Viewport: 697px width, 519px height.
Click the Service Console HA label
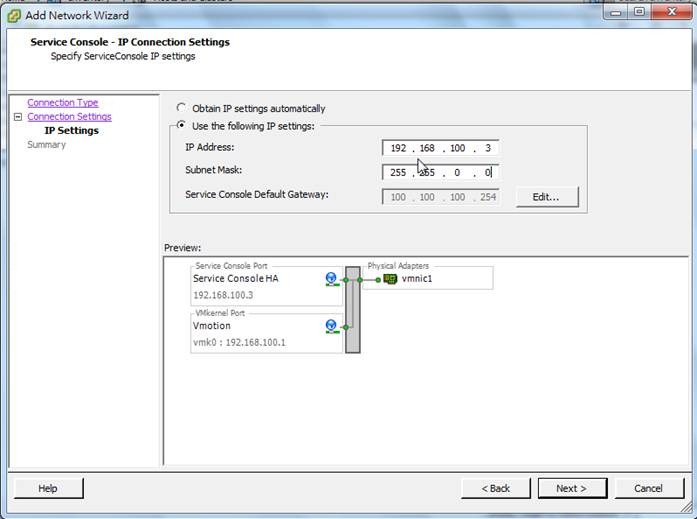(236, 279)
